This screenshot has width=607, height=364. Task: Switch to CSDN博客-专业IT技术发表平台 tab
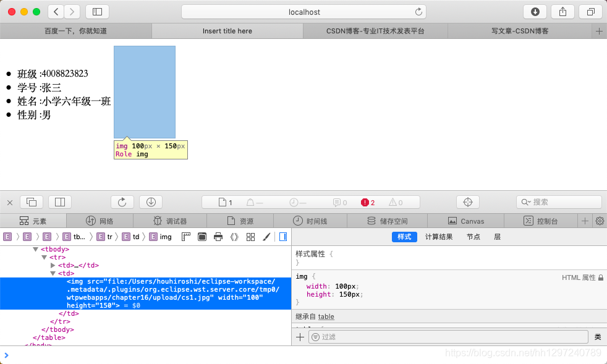(x=375, y=31)
